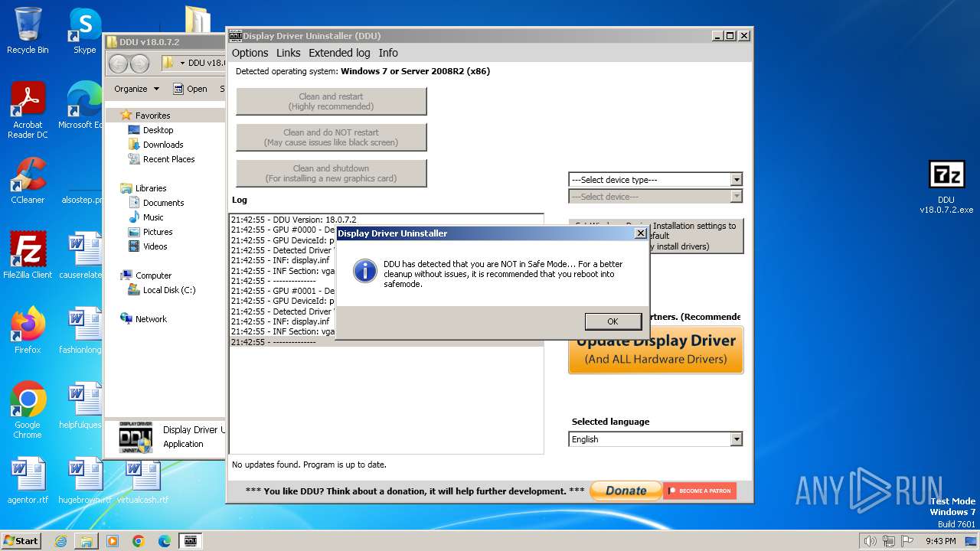Open File Explorer taskbar icon

[x=87, y=541]
